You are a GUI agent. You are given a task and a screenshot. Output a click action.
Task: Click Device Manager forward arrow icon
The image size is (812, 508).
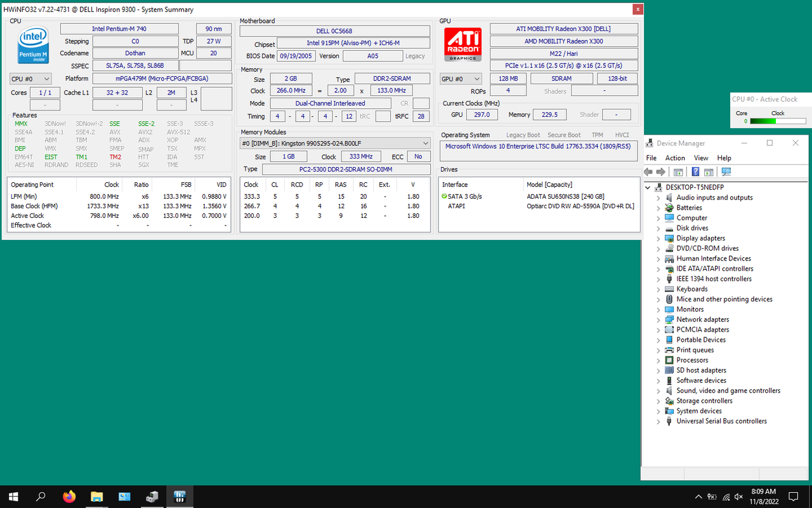tap(661, 172)
